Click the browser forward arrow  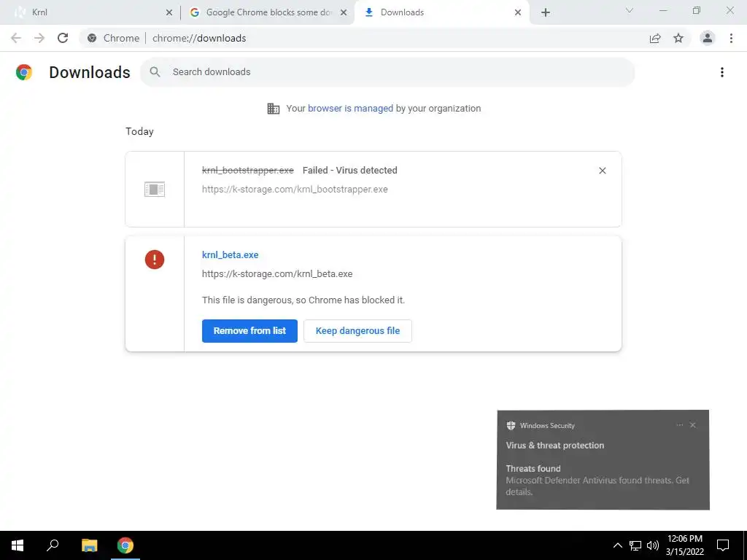point(39,38)
